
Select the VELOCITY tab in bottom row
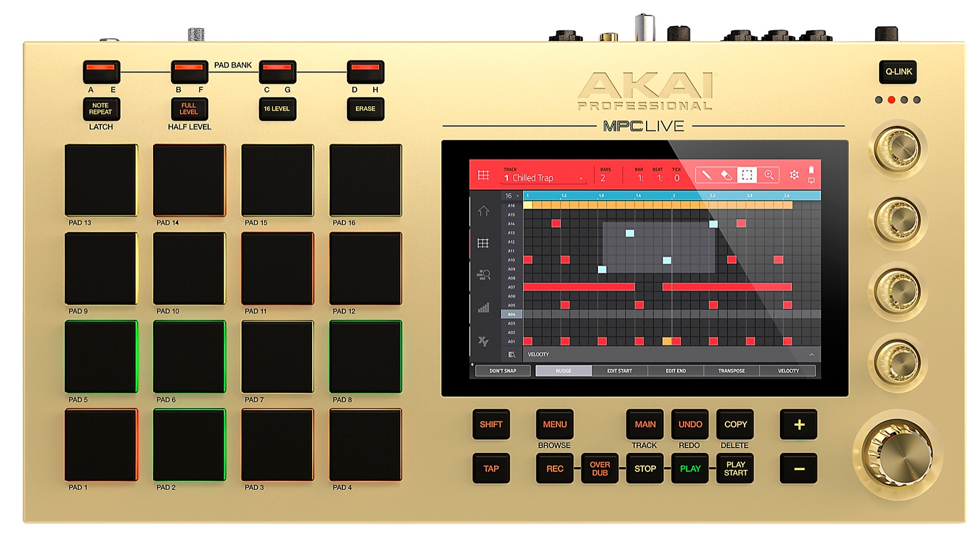click(788, 371)
